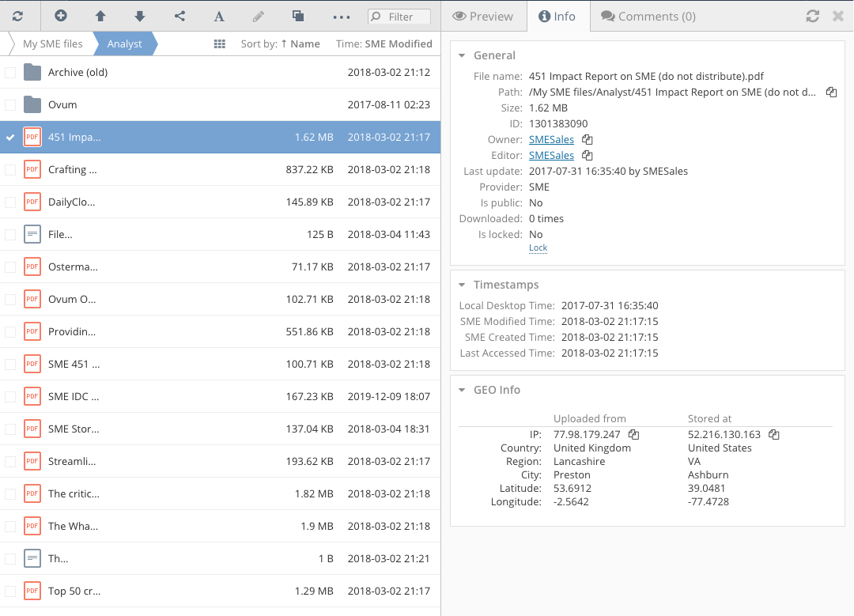Open the more options ellipsis menu
This screenshot has width=854, height=616.
pos(341,16)
